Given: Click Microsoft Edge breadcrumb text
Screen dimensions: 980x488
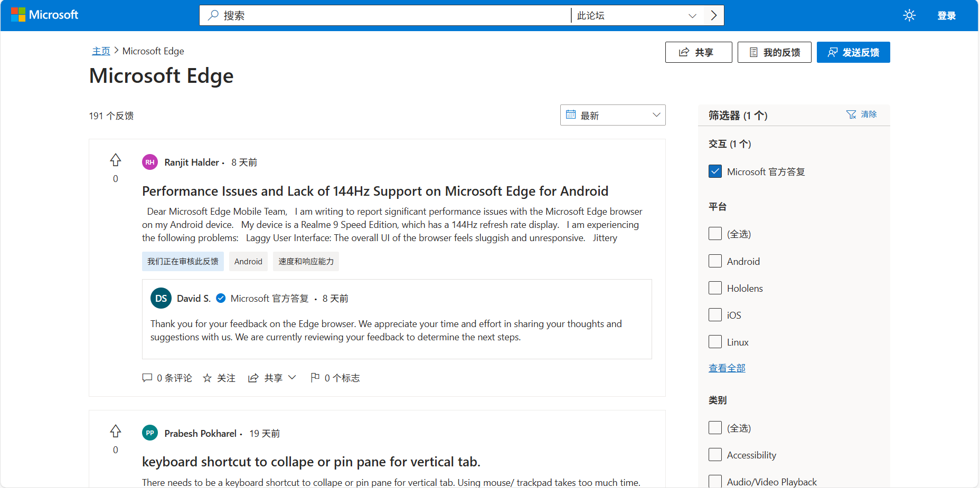Looking at the screenshot, I should [153, 51].
